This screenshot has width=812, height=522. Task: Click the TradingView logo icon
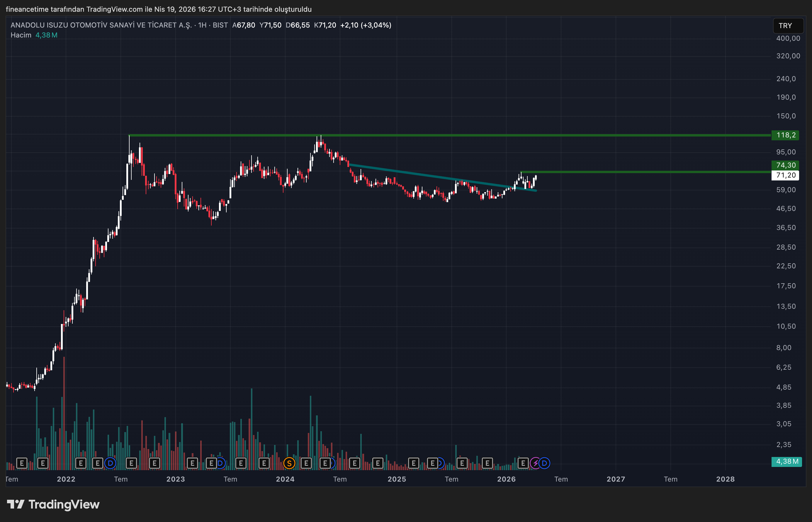[x=16, y=504]
